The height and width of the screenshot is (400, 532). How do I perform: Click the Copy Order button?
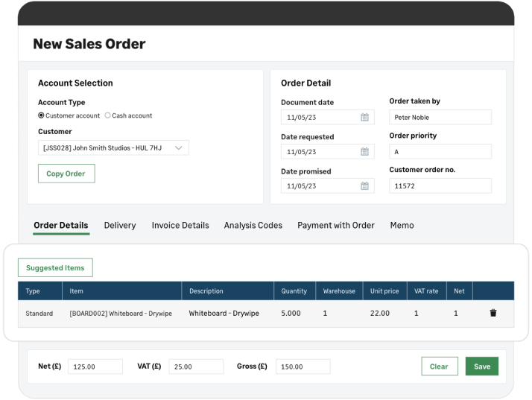point(66,174)
